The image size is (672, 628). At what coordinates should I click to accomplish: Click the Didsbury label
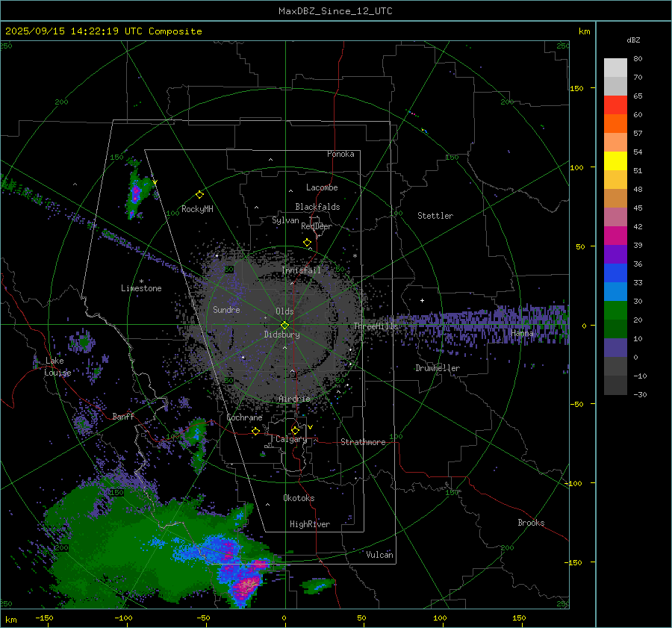point(281,335)
